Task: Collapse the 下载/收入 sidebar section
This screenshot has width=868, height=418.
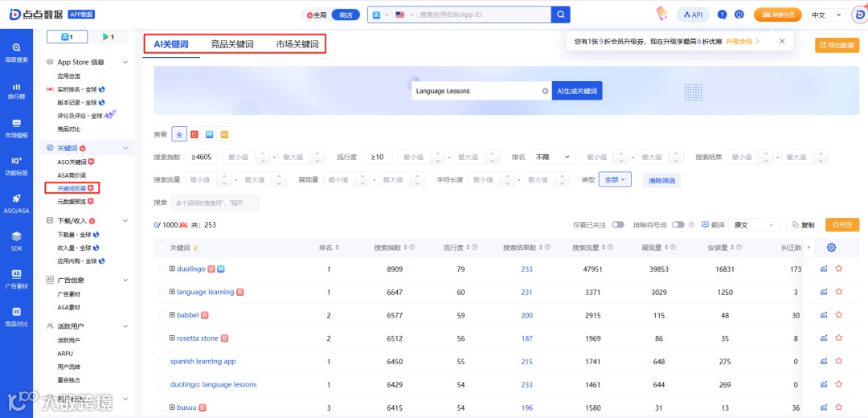Action: click(125, 220)
